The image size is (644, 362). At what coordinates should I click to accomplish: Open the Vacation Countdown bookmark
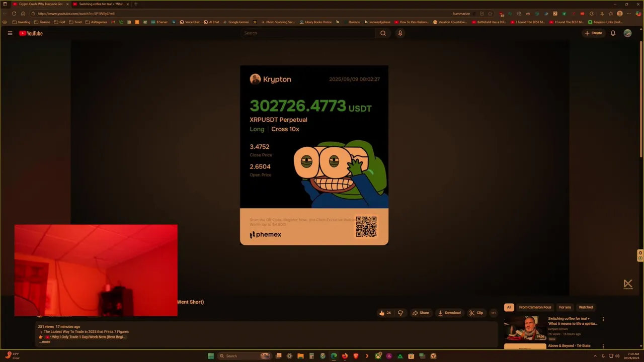[x=450, y=22]
